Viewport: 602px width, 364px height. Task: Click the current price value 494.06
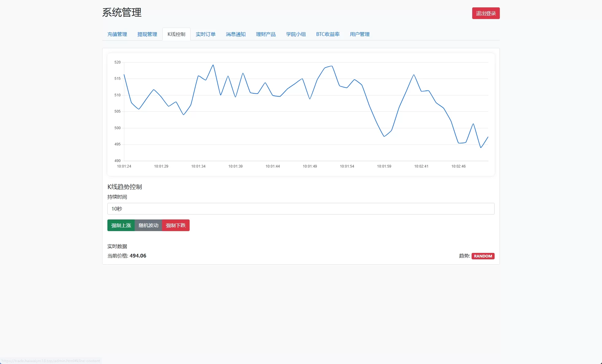tap(137, 256)
